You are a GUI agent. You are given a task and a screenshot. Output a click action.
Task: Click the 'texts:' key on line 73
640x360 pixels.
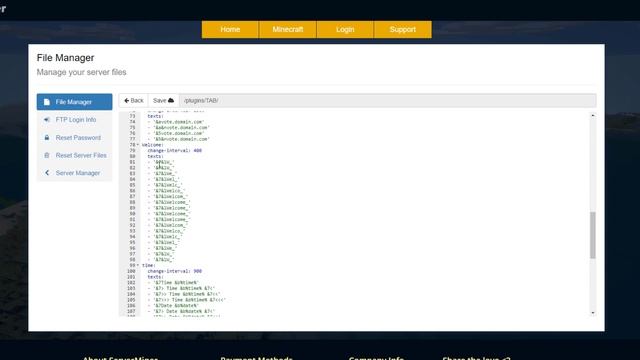point(156,116)
